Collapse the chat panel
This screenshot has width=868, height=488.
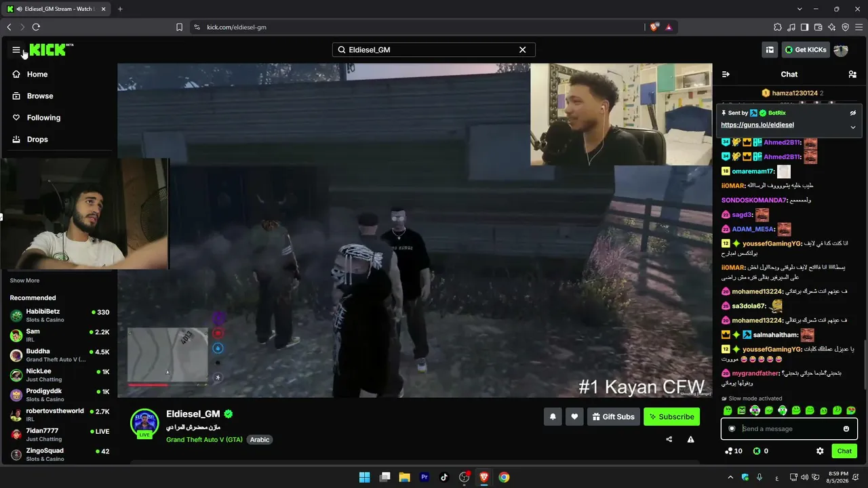[726, 74]
